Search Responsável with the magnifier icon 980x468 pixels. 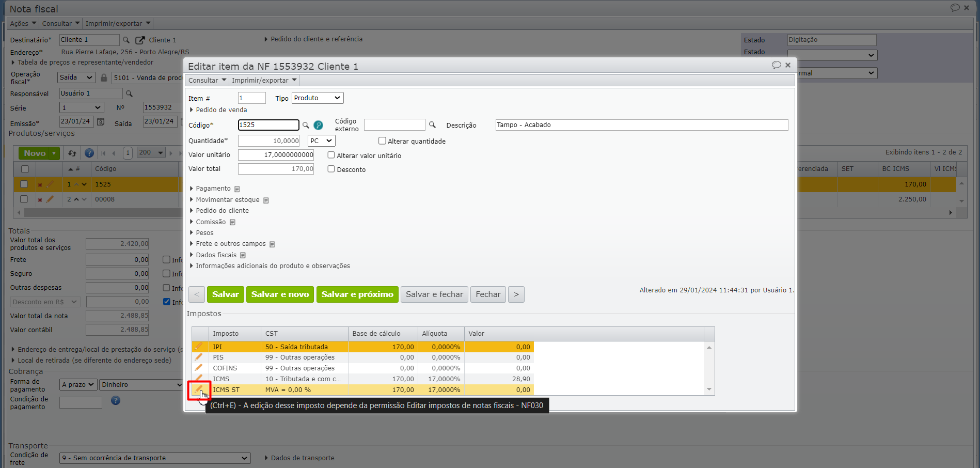click(x=130, y=93)
